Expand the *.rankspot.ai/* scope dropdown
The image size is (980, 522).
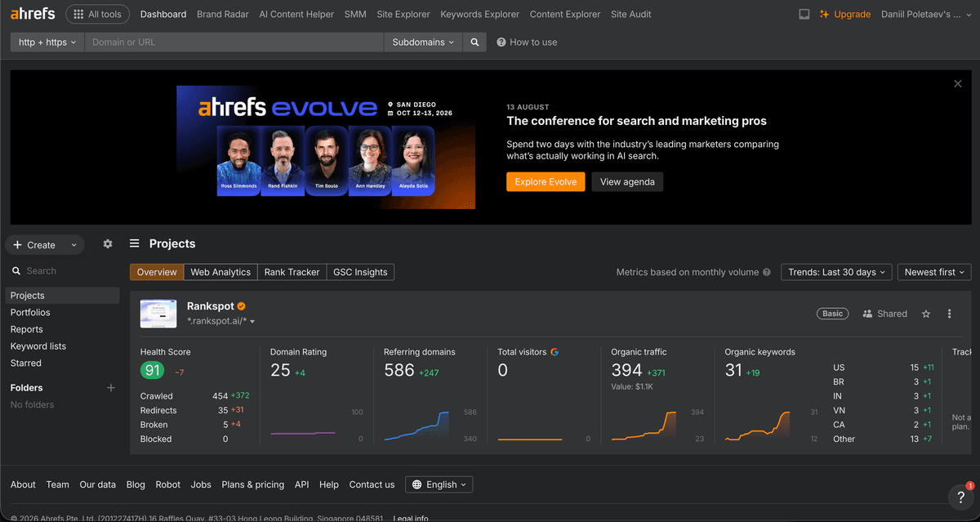click(221, 321)
